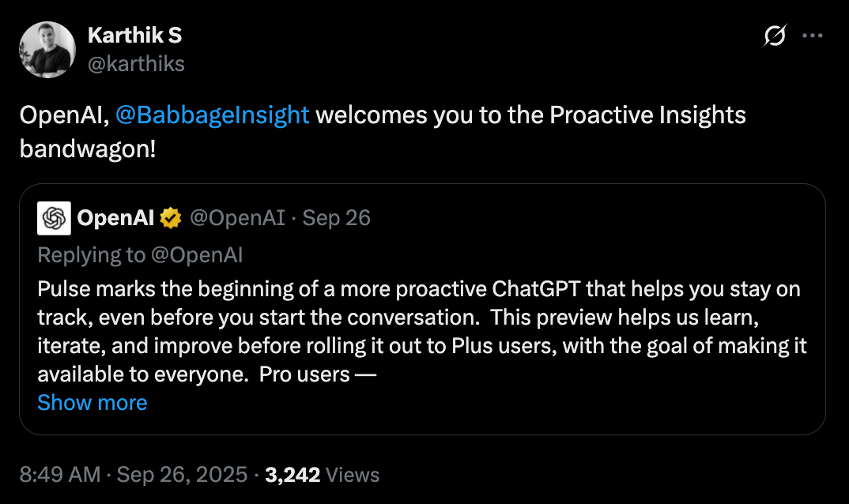849x504 pixels.
Task: Click the OpenAI bold display name
Action: (115, 217)
